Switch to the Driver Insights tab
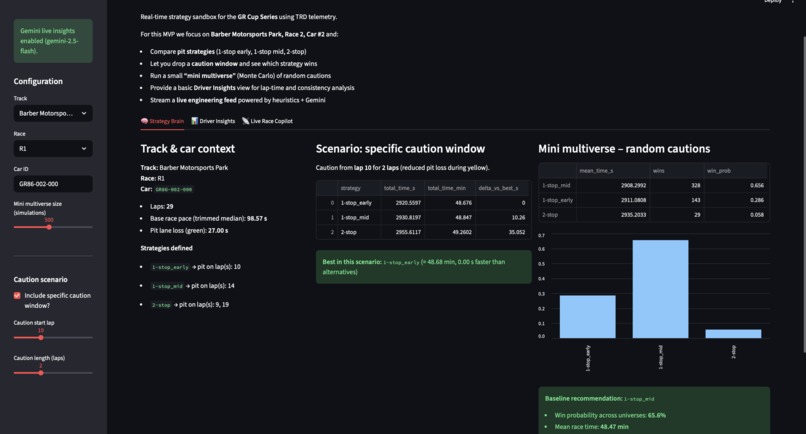The height and width of the screenshot is (434, 806). coord(213,121)
